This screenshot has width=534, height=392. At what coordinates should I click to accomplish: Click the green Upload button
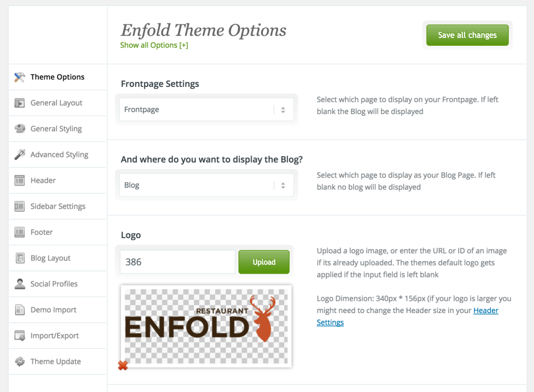point(264,262)
